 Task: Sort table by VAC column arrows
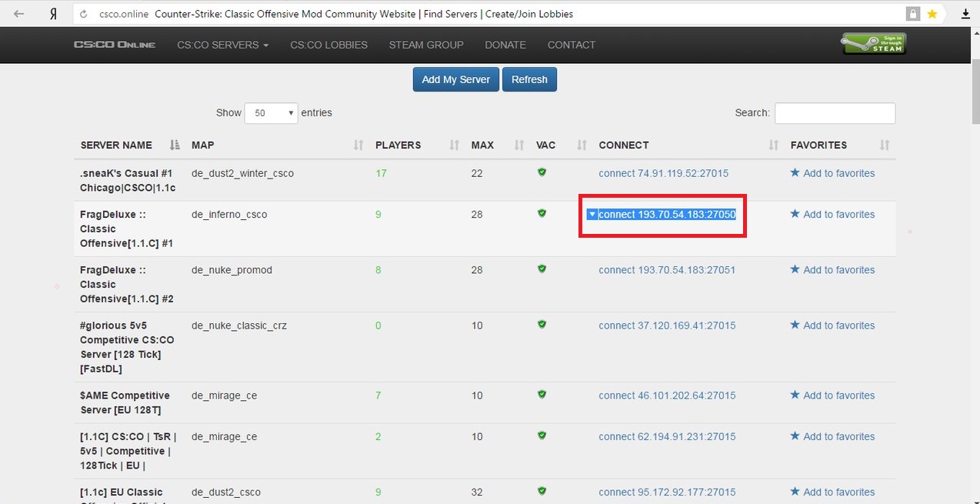[582, 145]
